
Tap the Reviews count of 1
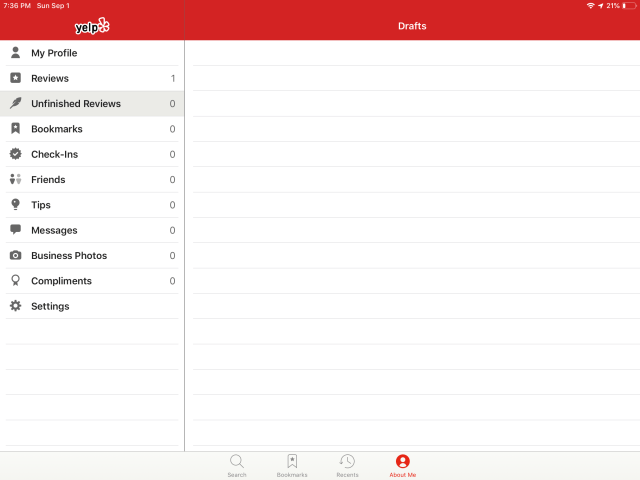(x=172, y=78)
